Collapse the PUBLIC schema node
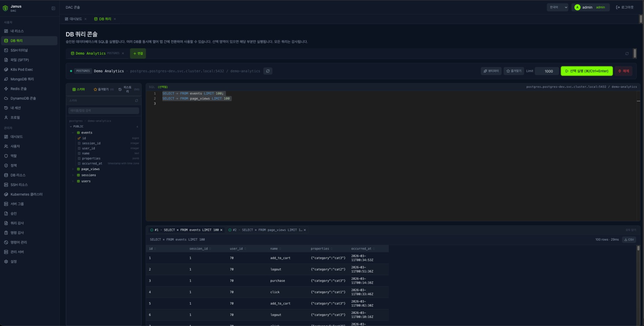 pyautogui.click(x=71, y=126)
